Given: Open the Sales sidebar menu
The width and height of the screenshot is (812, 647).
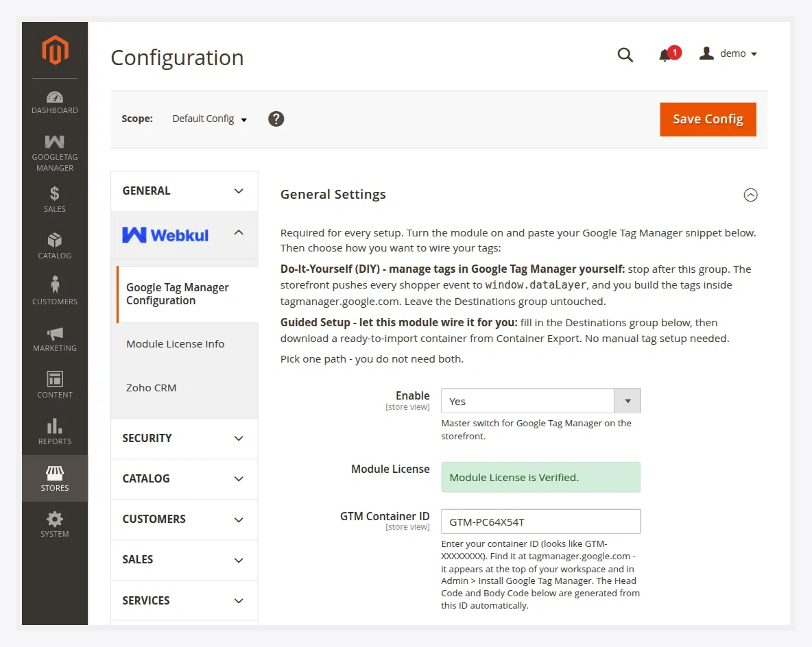Looking at the screenshot, I should pos(55,200).
